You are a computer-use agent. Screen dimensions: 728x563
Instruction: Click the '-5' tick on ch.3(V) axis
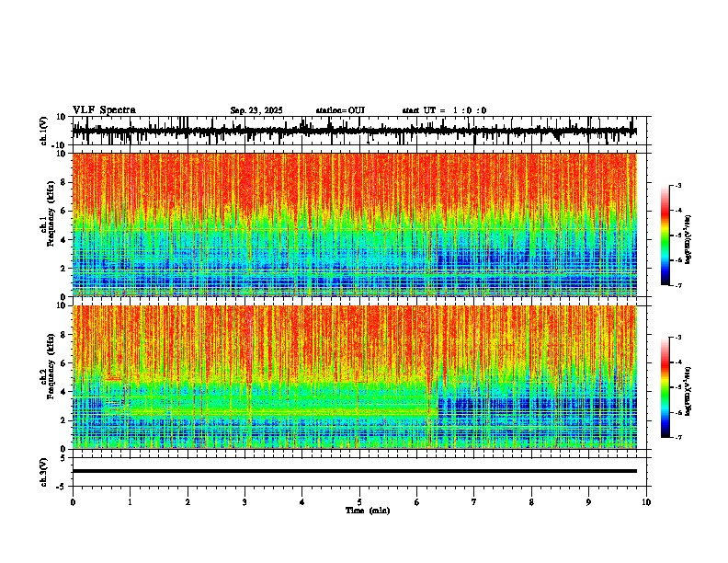coord(62,487)
